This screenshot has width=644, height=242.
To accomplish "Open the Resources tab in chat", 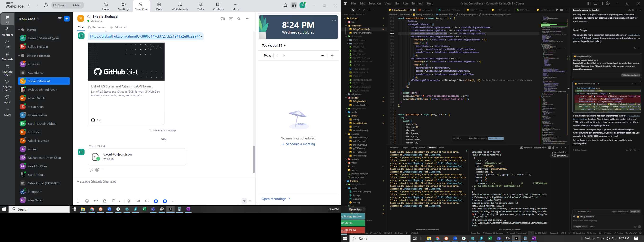I will pos(97,27).
